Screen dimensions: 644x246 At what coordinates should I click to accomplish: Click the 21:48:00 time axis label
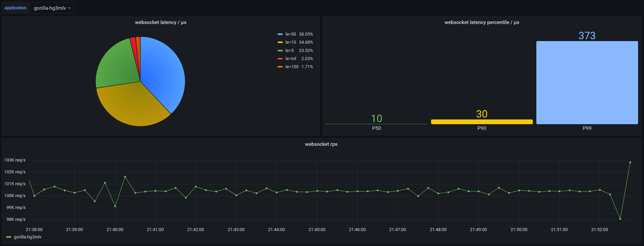[x=438, y=230]
